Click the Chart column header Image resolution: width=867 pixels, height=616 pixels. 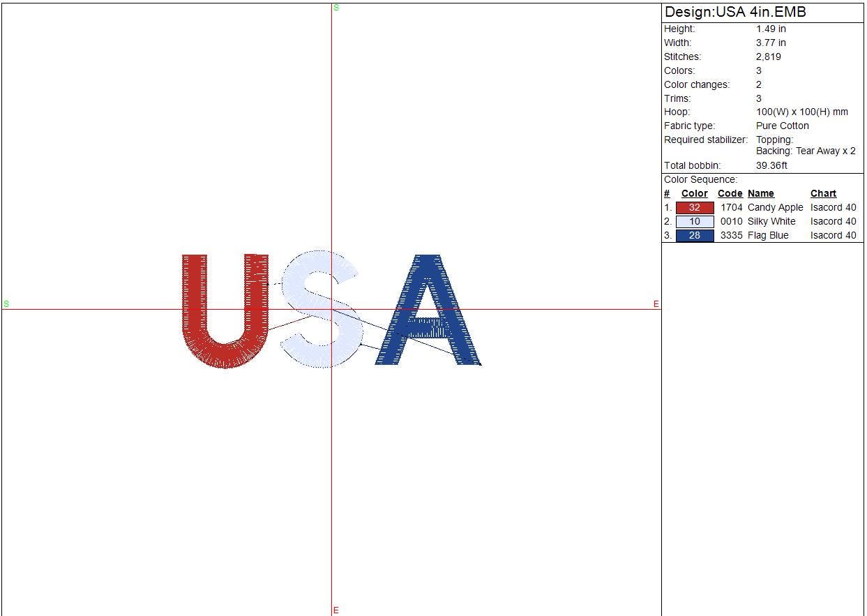click(x=823, y=194)
